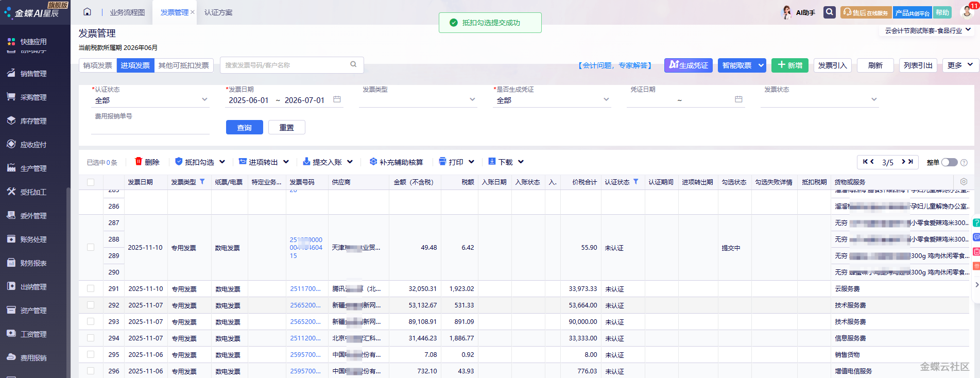Viewport: 980px width, 378px height.
Task: Click the table column settings gear icon
Action: pos(964,182)
